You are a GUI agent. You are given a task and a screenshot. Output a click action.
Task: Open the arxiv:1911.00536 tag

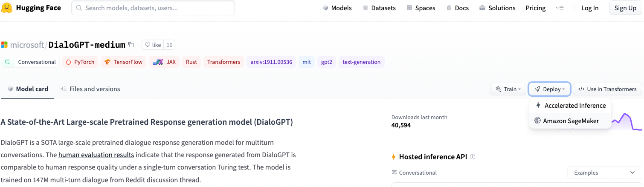pyautogui.click(x=271, y=62)
